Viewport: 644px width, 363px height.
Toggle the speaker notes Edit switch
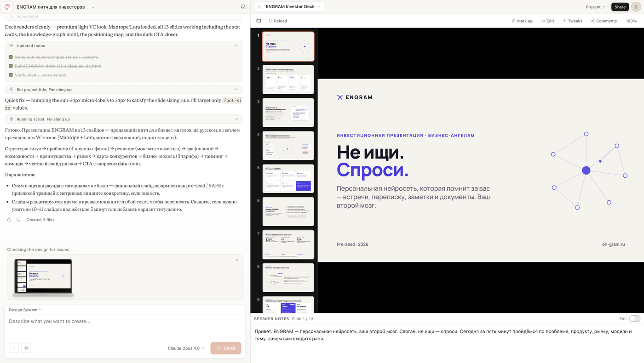tap(634, 318)
